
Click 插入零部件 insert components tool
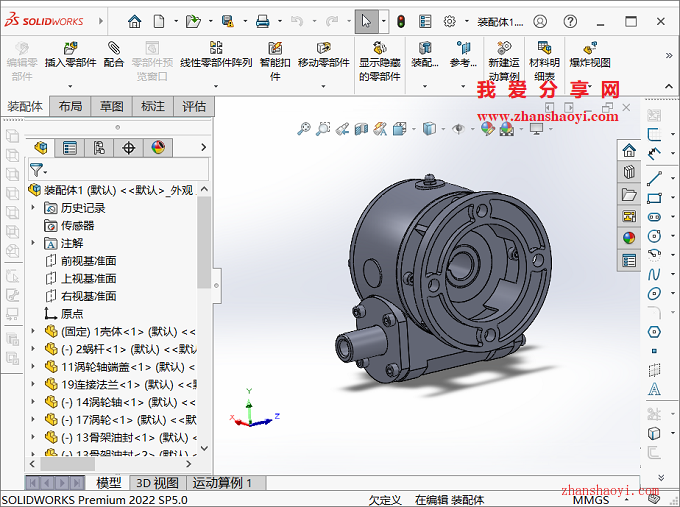point(70,56)
